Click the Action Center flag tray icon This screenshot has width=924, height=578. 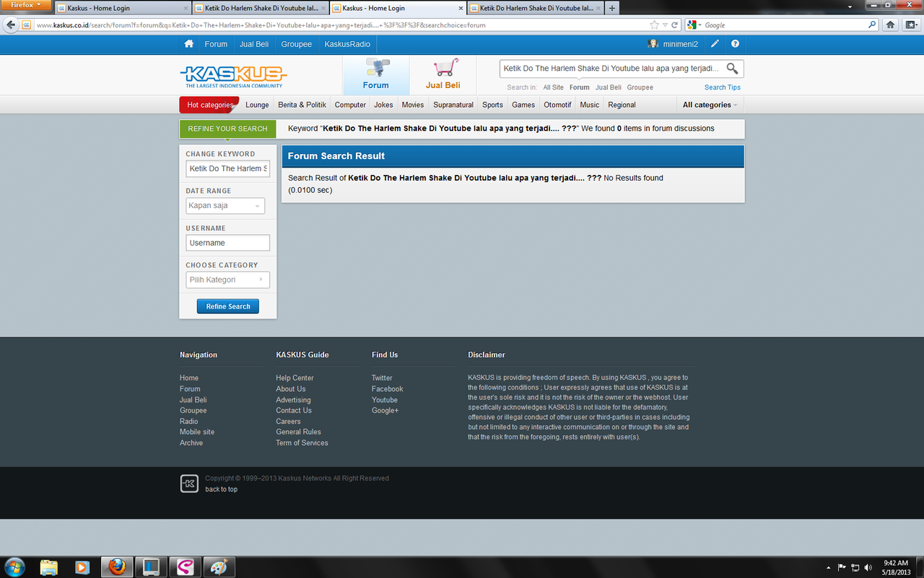pyautogui.click(x=842, y=567)
